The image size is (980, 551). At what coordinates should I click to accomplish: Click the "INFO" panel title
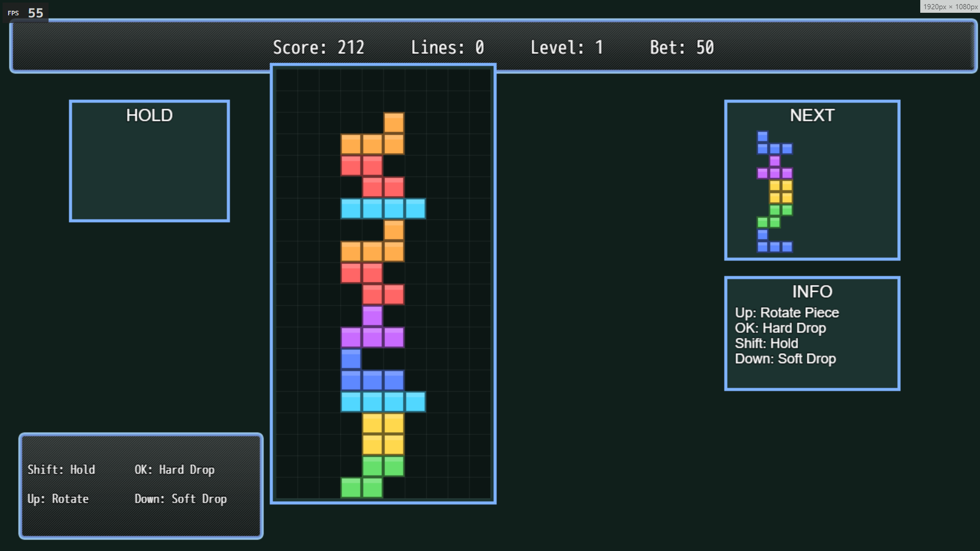click(x=812, y=292)
